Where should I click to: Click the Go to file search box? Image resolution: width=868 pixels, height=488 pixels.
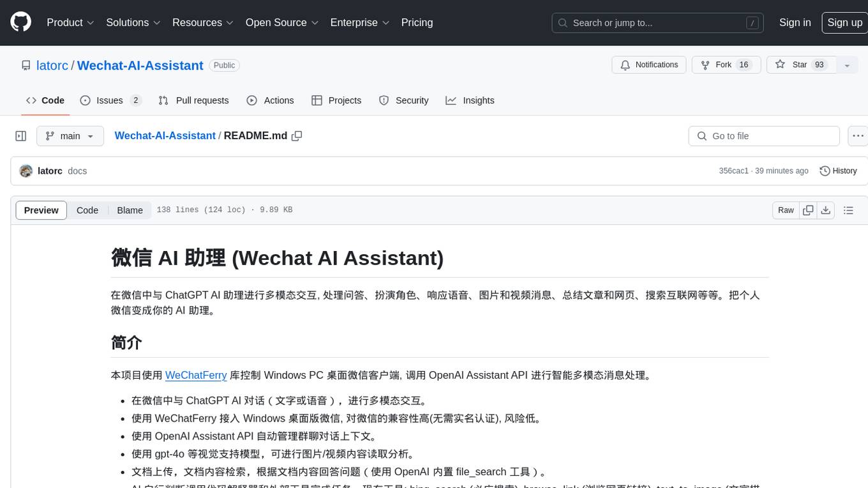[x=764, y=136]
